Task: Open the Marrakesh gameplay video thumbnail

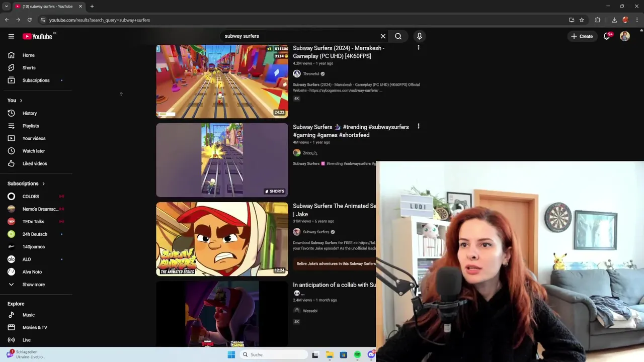Action: tap(222, 81)
